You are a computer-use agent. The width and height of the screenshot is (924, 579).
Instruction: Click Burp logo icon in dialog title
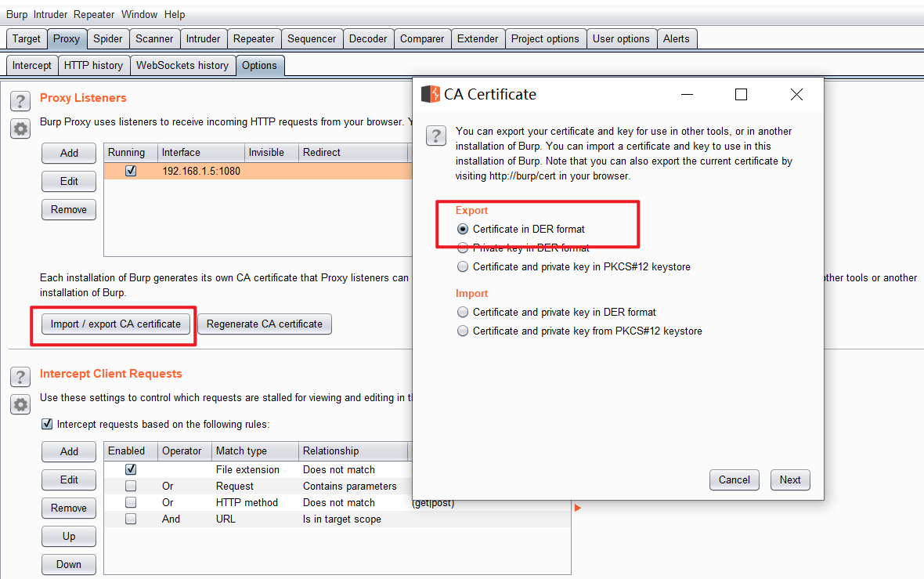tap(431, 94)
